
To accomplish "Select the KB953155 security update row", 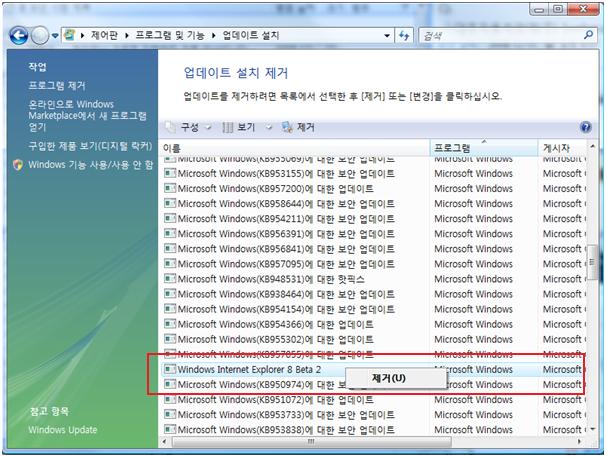I will click(373, 174).
